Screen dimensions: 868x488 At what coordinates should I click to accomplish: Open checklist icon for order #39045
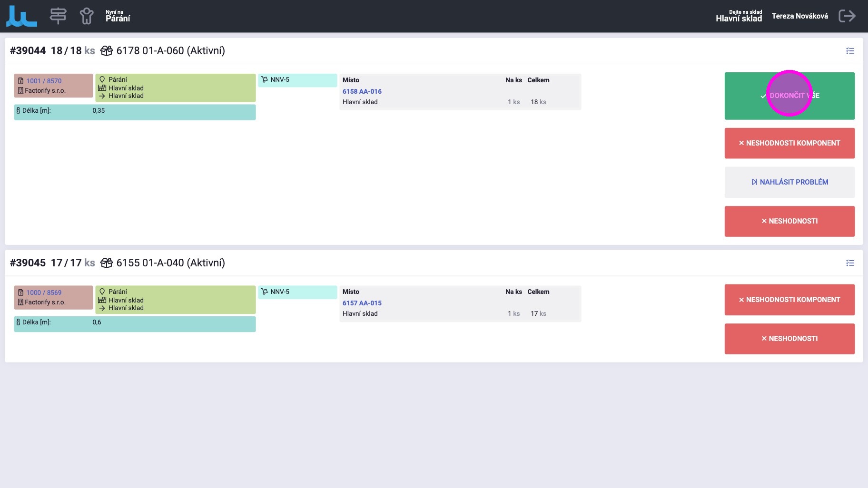pyautogui.click(x=850, y=263)
